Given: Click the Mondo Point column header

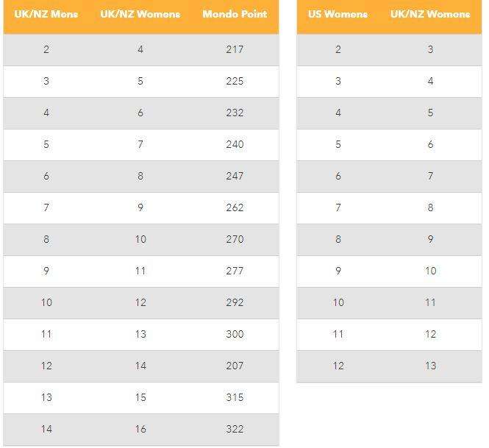Looking at the screenshot, I should click(235, 14).
